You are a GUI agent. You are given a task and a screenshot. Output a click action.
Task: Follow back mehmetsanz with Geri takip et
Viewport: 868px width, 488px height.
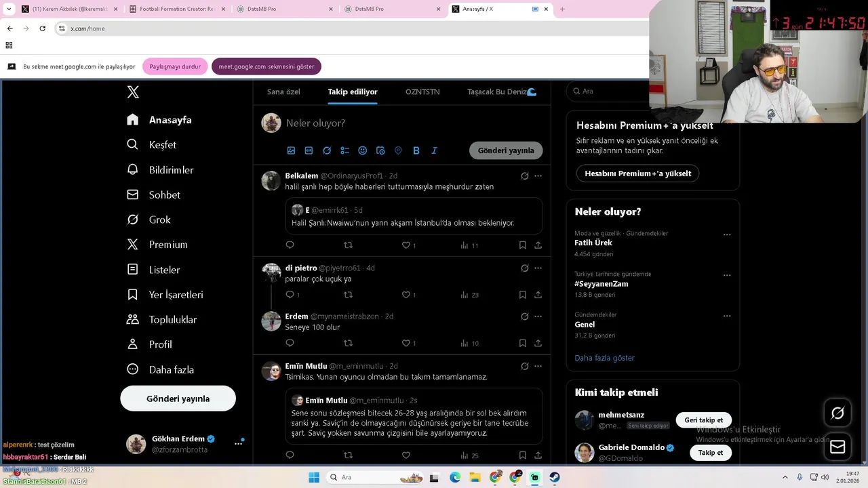[703, 420]
